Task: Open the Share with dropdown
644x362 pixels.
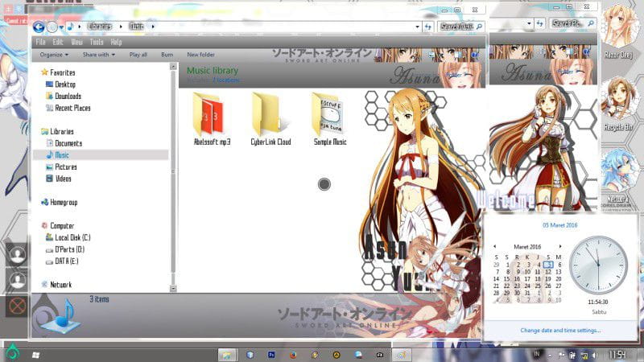Action: click(98, 55)
